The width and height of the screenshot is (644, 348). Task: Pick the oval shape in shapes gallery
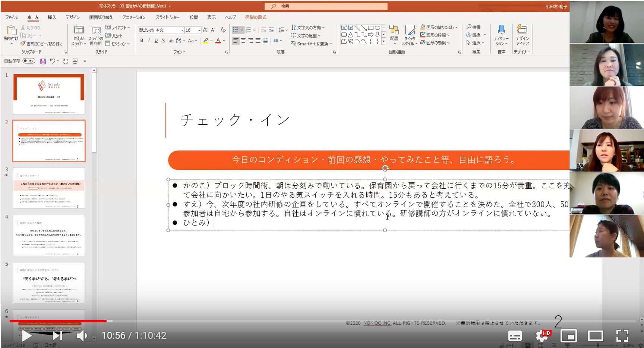coord(378,28)
